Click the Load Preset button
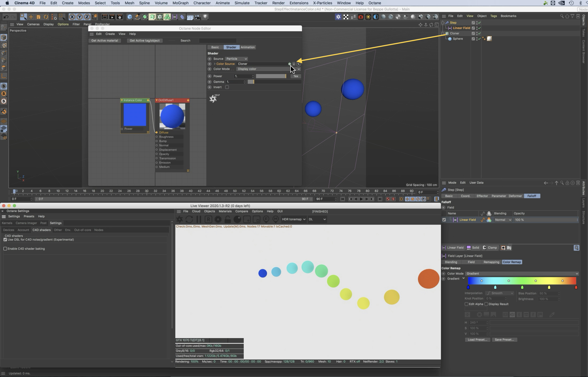 (477, 340)
